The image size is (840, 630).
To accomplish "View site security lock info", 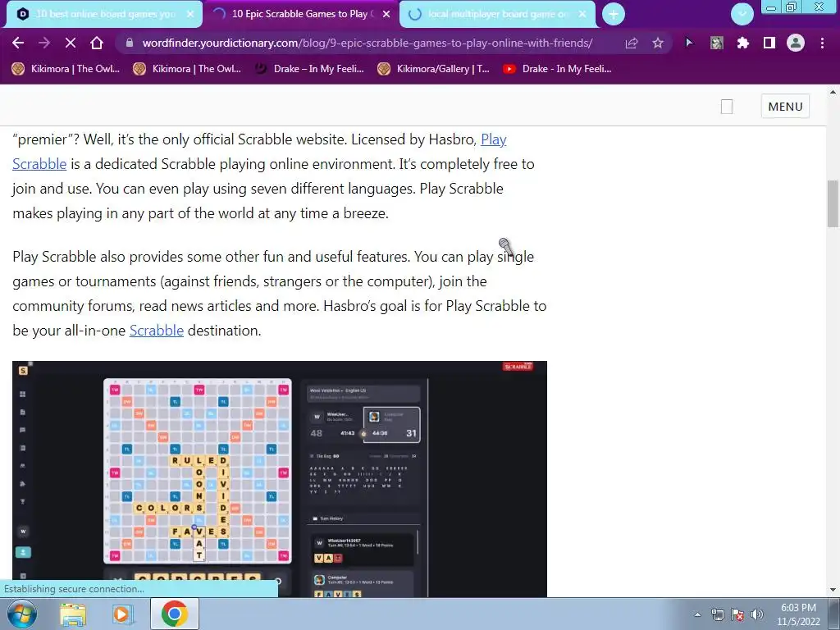I will 129,43.
